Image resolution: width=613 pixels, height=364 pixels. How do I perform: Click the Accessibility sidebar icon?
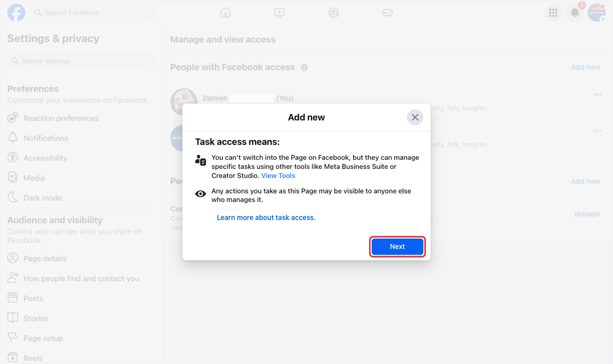pyautogui.click(x=13, y=158)
